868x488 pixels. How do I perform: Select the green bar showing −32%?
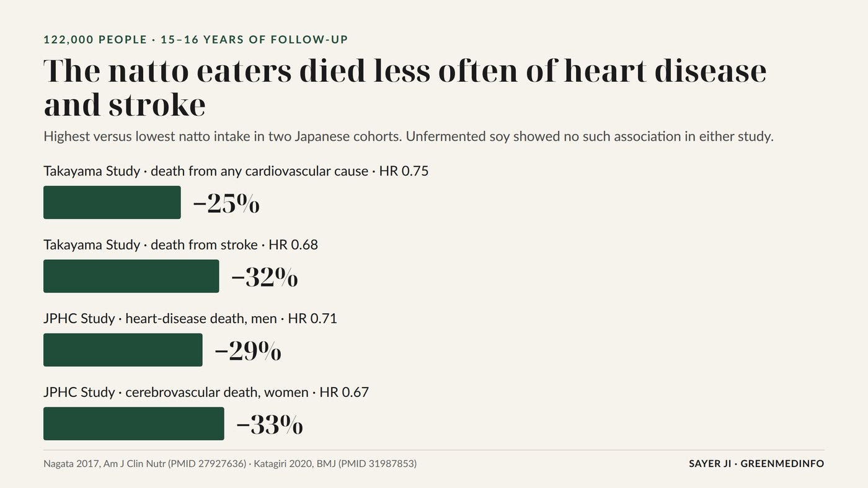131,276
